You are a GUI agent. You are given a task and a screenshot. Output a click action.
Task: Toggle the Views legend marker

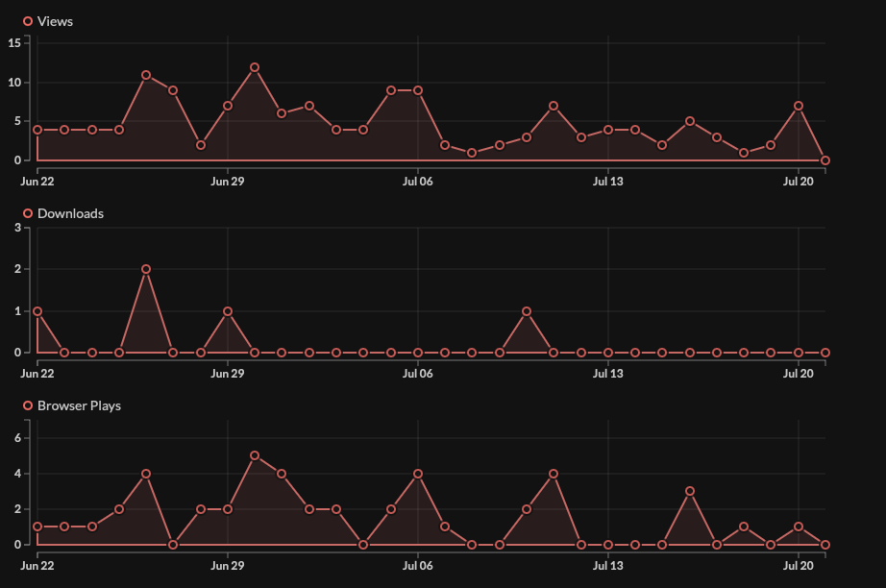[28, 21]
